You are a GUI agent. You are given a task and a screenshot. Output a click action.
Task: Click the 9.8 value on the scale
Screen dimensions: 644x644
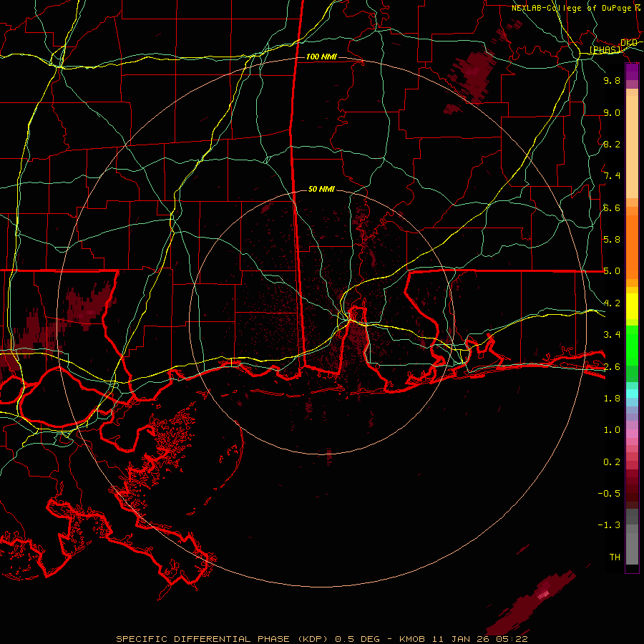pos(612,80)
